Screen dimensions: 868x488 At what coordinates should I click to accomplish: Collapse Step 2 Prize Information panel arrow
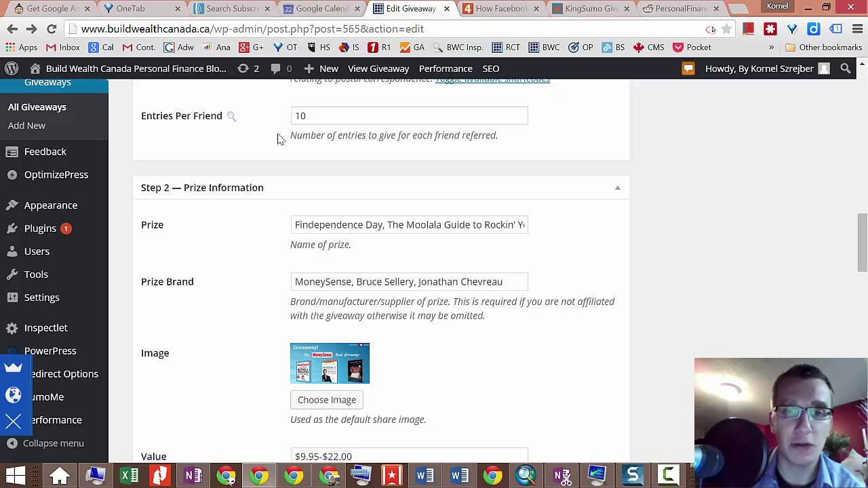tap(617, 188)
